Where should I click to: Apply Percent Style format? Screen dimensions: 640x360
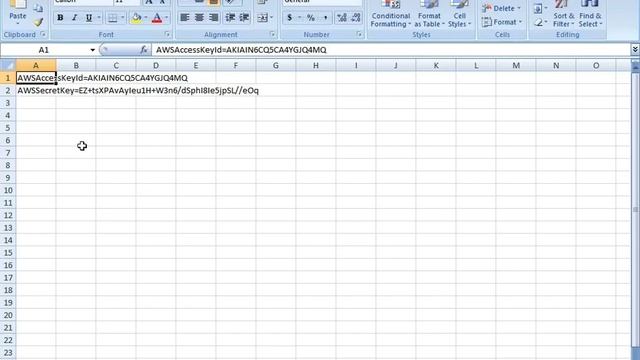pos(311,18)
